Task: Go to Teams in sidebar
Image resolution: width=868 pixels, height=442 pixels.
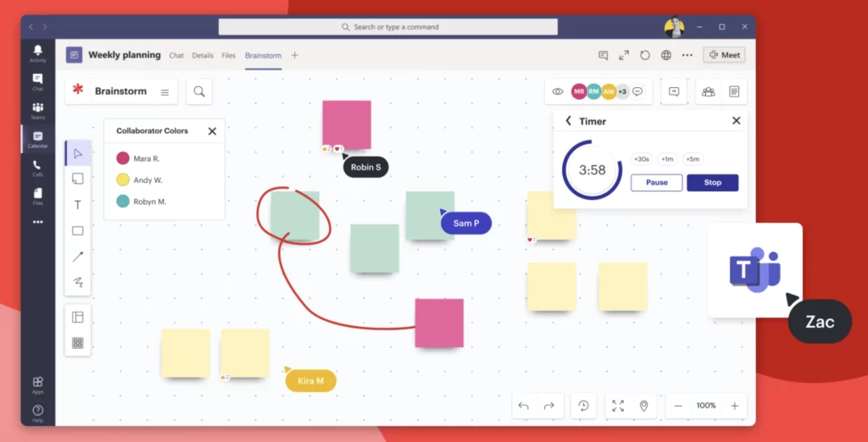Action: (37, 111)
